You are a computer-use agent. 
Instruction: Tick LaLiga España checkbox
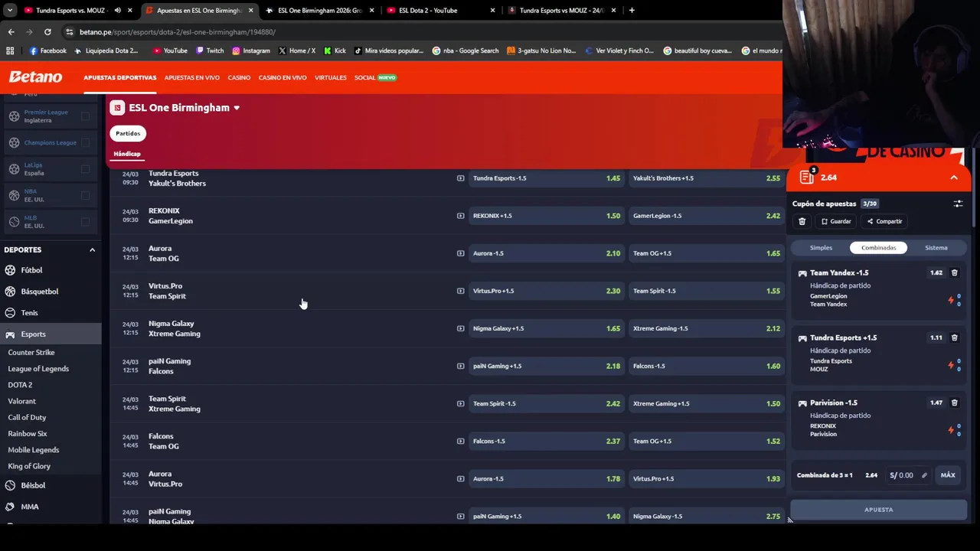[x=85, y=169]
